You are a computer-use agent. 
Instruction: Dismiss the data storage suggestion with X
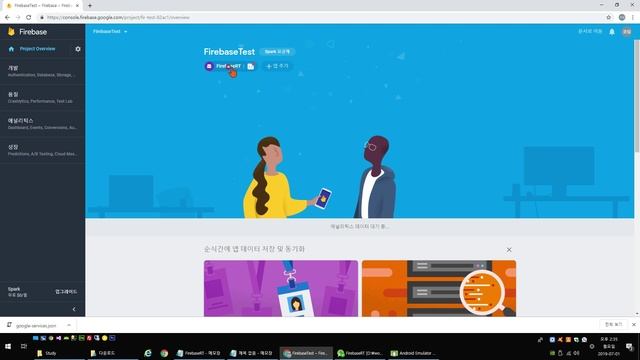coord(509,249)
